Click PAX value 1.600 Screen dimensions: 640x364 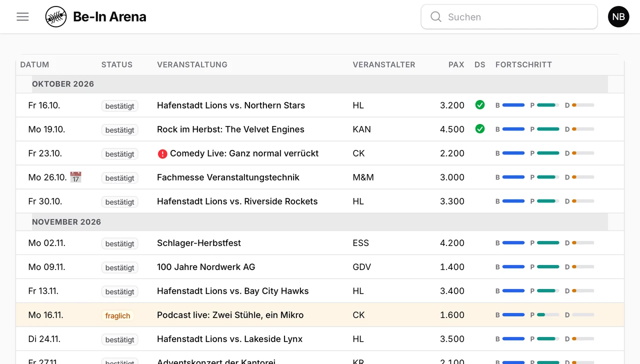pyautogui.click(x=452, y=315)
